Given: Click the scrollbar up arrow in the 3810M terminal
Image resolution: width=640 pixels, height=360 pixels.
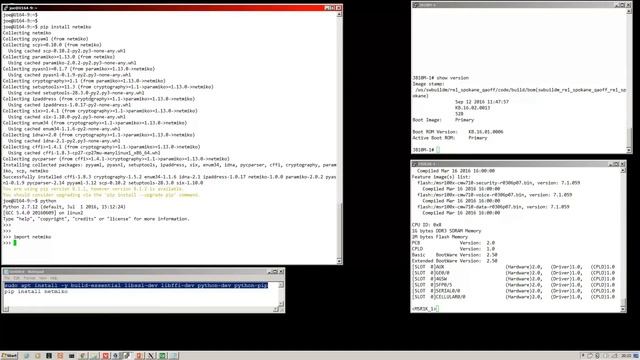Looking at the screenshot, I should [629, 11].
